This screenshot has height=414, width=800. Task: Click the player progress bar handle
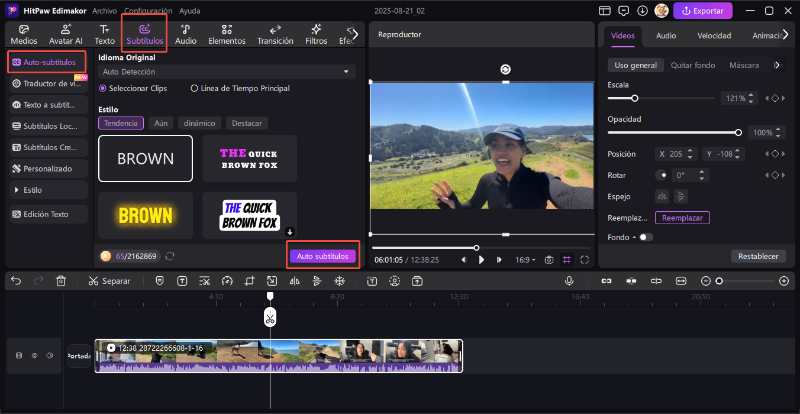click(x=476, y=248)
